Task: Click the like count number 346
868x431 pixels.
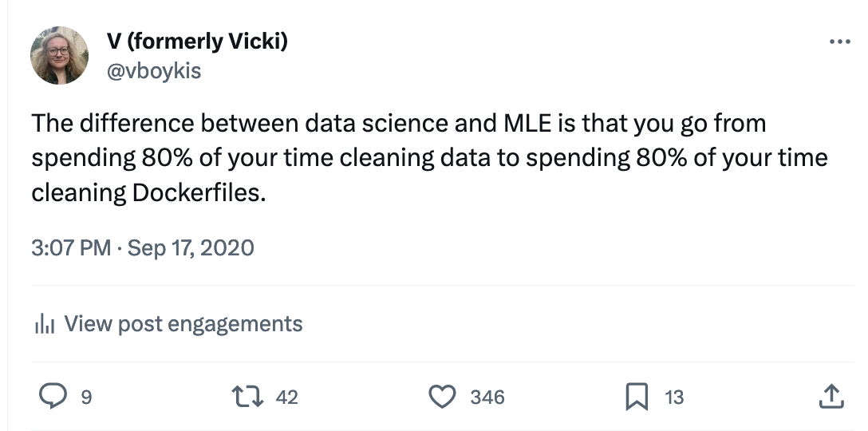Action: click(487, 397)
